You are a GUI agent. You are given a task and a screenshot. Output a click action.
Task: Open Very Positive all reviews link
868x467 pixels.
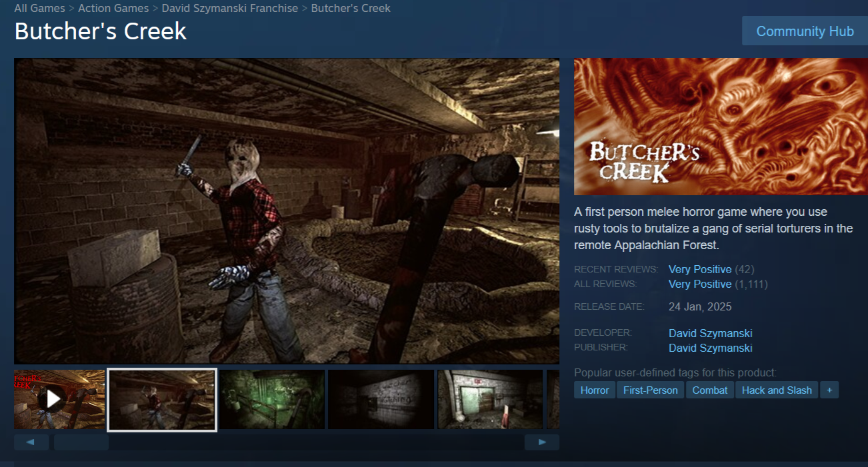[700, 284]
